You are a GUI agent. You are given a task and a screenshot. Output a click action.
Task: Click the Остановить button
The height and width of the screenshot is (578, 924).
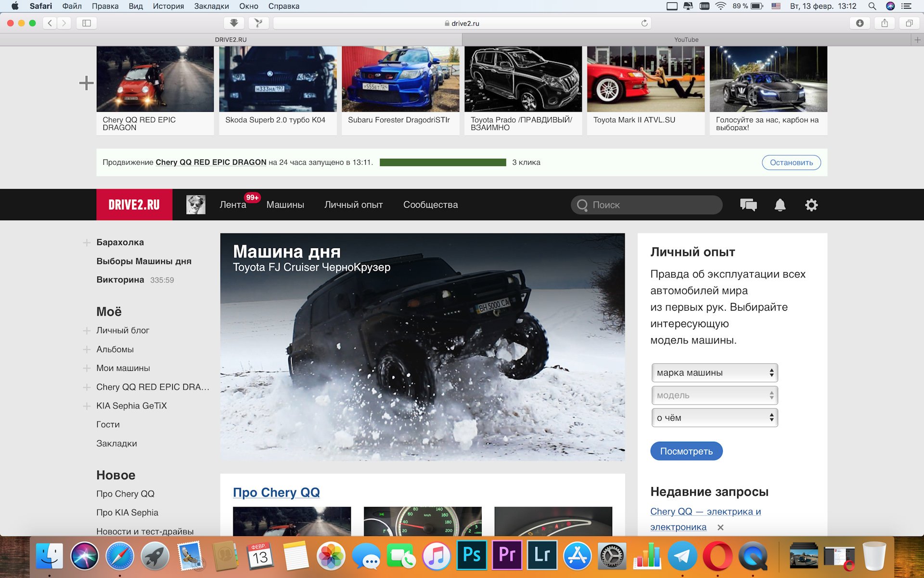coord(791,162)
